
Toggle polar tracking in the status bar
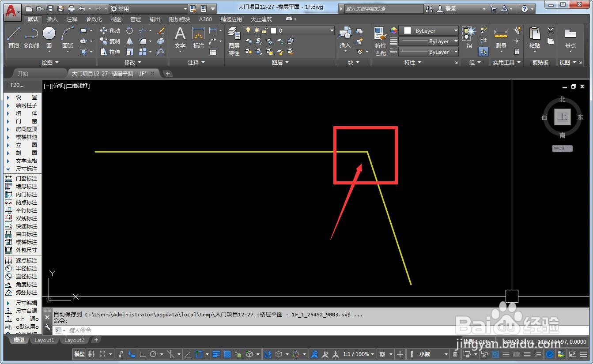153,354
